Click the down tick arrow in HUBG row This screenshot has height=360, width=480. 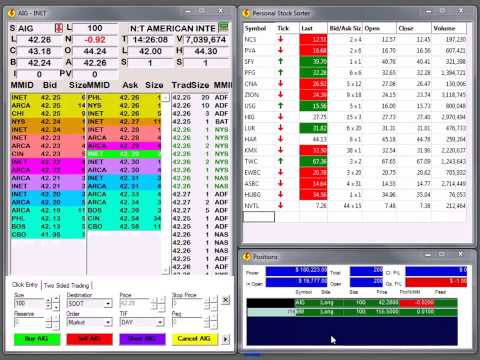click(281, 194)
